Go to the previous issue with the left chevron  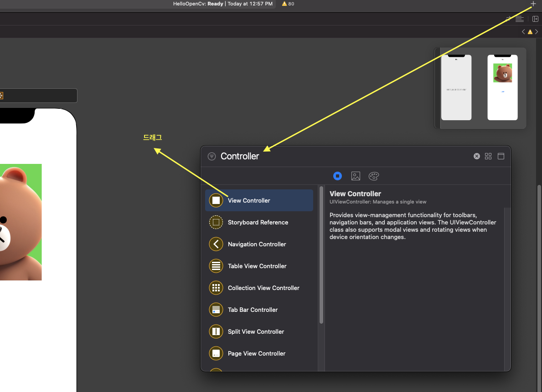pyautogui.click(x=523, y=32)
